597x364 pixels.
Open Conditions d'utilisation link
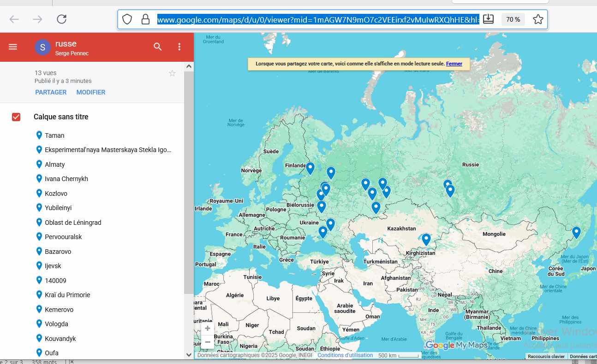(345, 355)
